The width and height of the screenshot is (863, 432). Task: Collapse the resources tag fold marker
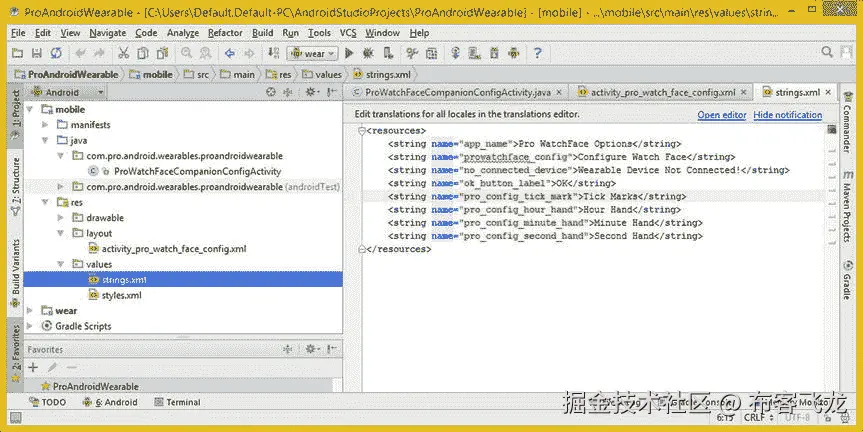(362, 131)
